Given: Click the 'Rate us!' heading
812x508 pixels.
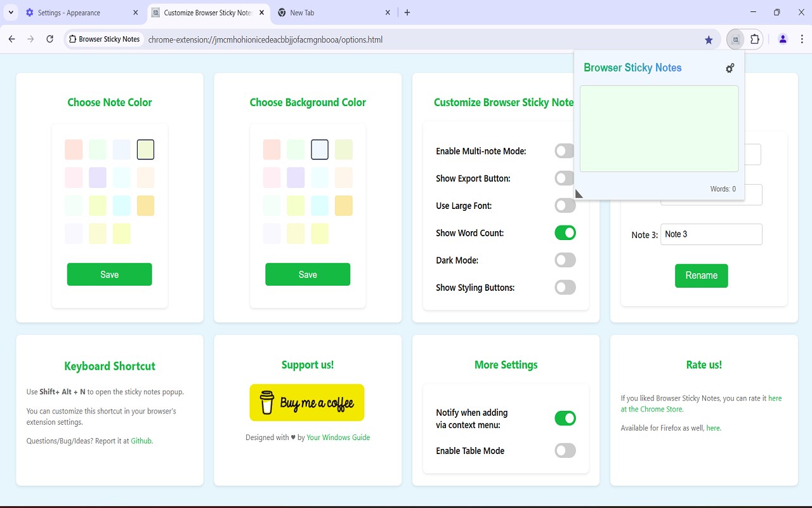Looking at the screenshot, I should (704, 365).
